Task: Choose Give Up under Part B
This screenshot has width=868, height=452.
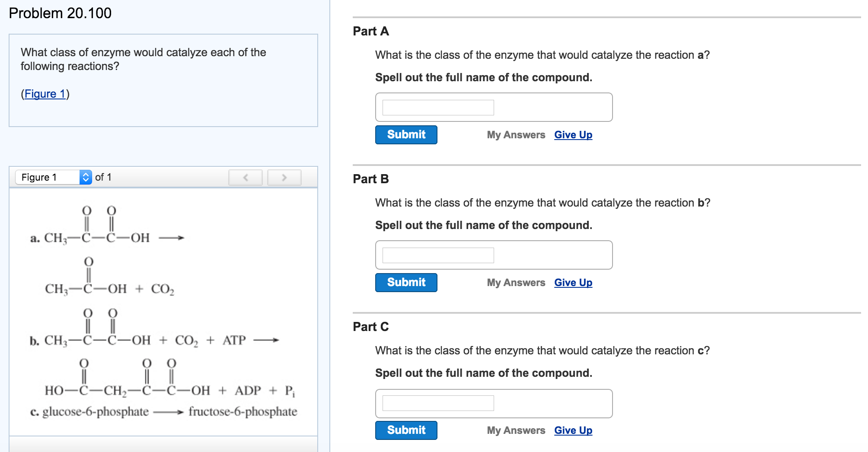Action: click(573, 283)
